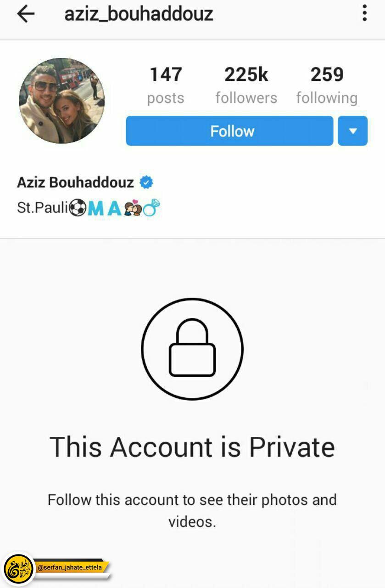The image size is (385, 588).
Task: Expand suggestions with the blue dropdown arrow
Action: pos(352,131)
